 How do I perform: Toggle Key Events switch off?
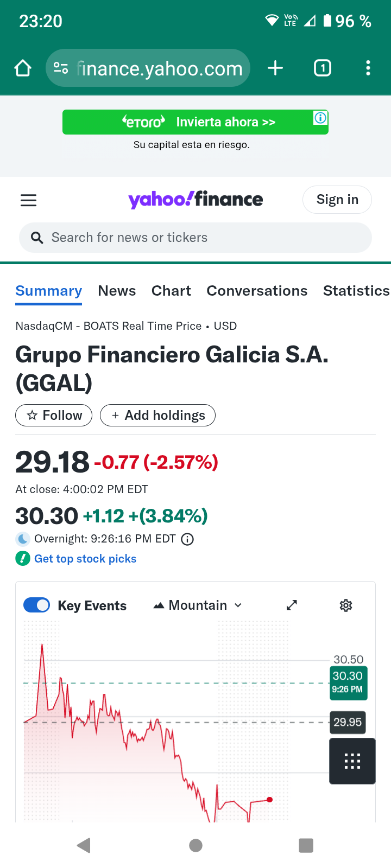[37, 605]
